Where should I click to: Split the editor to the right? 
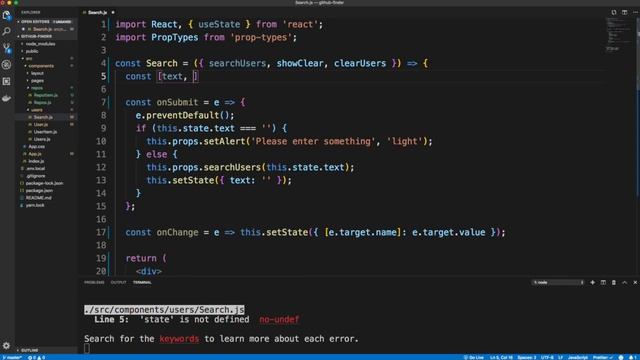[624, 13]
